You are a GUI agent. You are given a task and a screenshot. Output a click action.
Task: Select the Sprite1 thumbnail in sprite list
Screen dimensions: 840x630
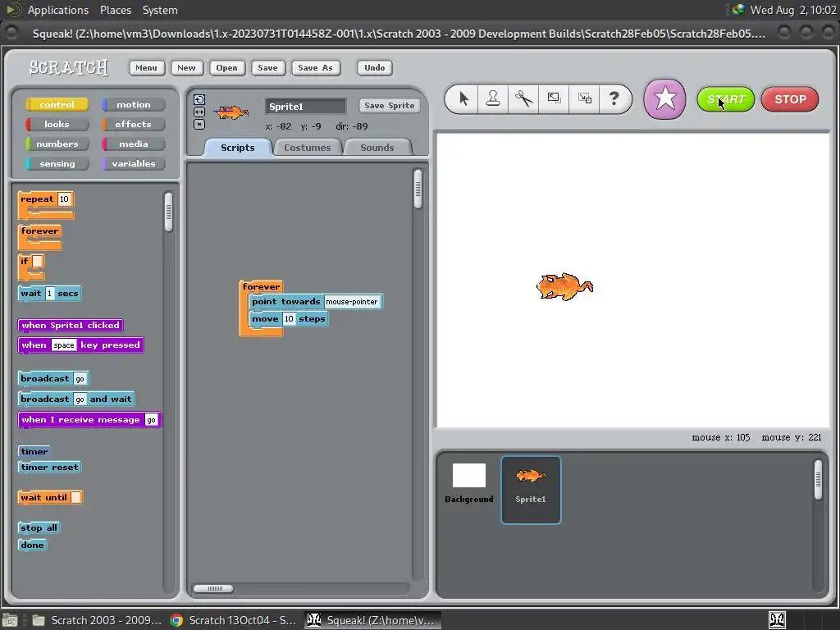pyautogui.click(x=531, y=490)
